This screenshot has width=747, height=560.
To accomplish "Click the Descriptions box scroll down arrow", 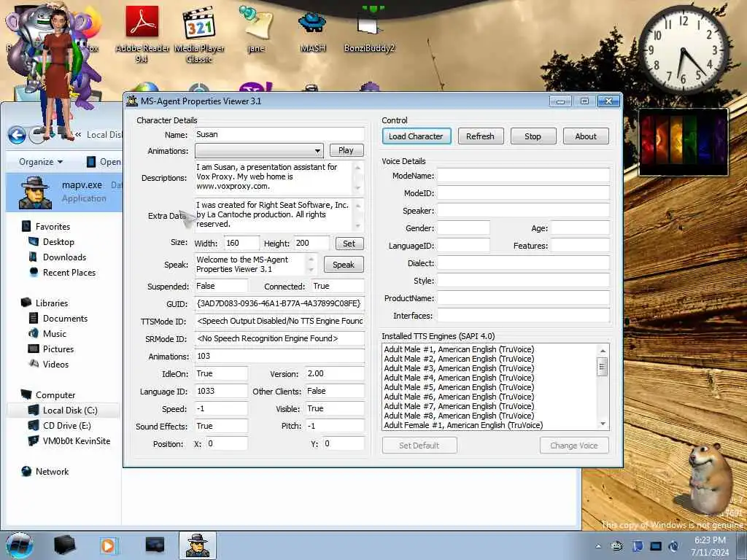I will click(x=357, y=187).
